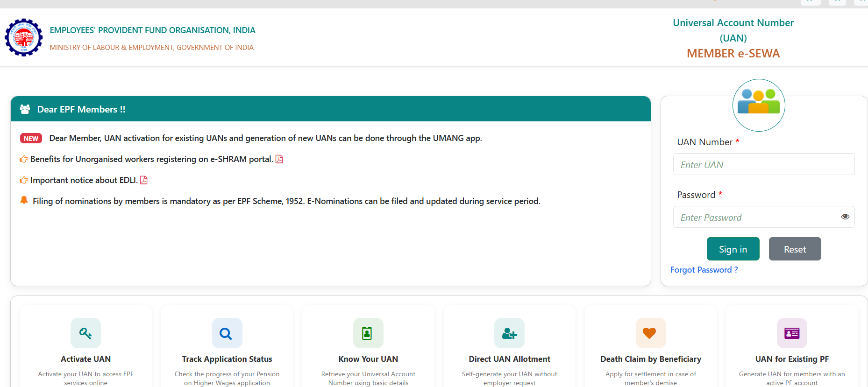868x387 pixels.
Task: Click the Death Claim heart icon
Action: pos(650,333)
